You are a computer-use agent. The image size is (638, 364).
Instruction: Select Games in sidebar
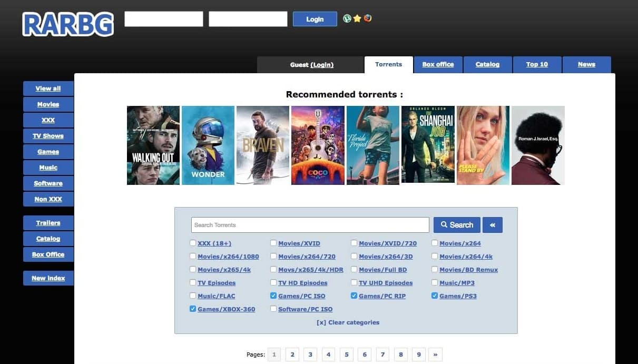[48, 152]
